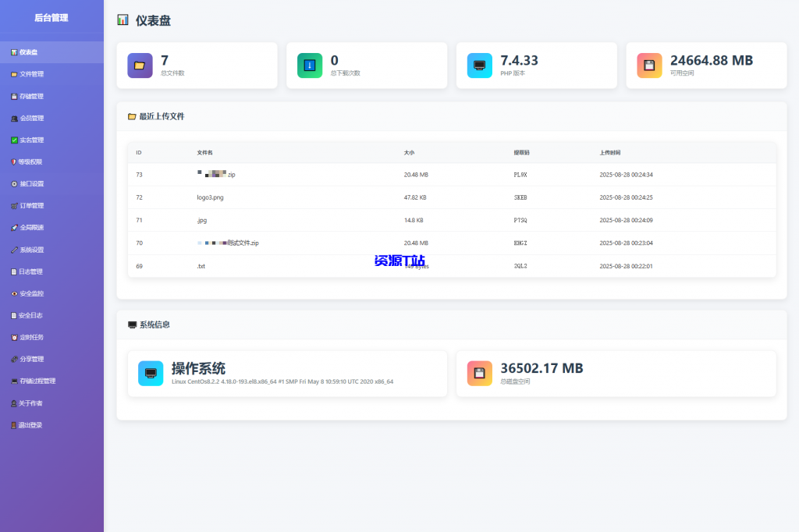Open 定时任务 scheduled tasks
The height and width of the screenshot is (532, 799).
(35, 336)
